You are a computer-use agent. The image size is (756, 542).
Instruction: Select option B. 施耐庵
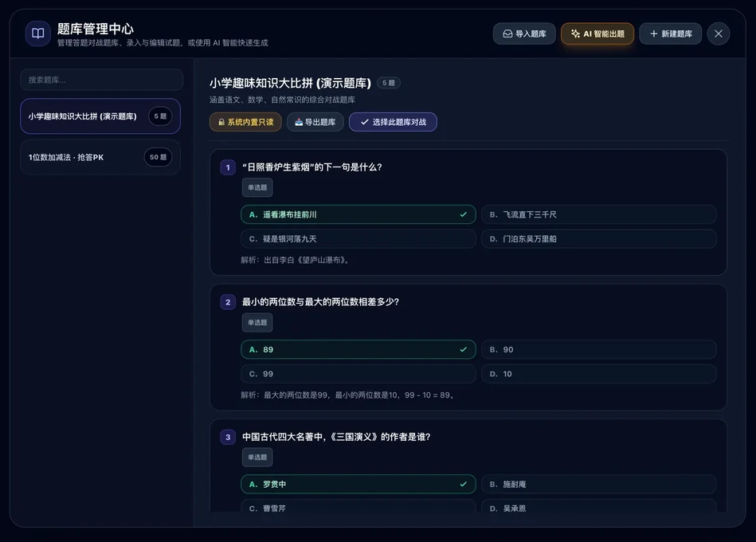pos(599,484)
